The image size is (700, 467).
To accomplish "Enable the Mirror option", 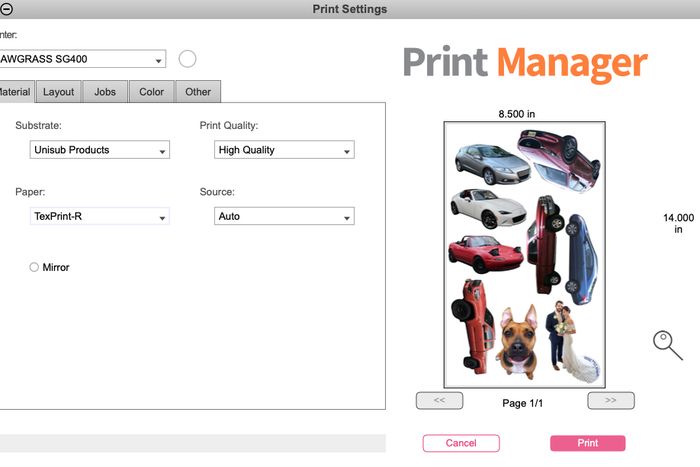I will tap(35, 267).
